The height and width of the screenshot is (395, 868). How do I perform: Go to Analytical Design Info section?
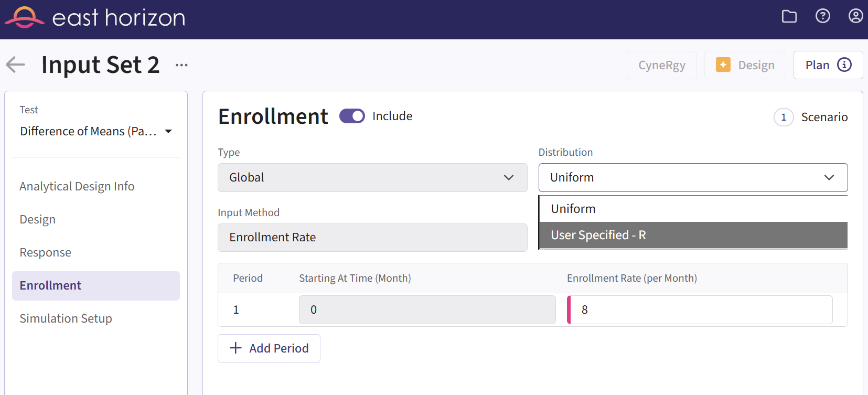(77, 186)
